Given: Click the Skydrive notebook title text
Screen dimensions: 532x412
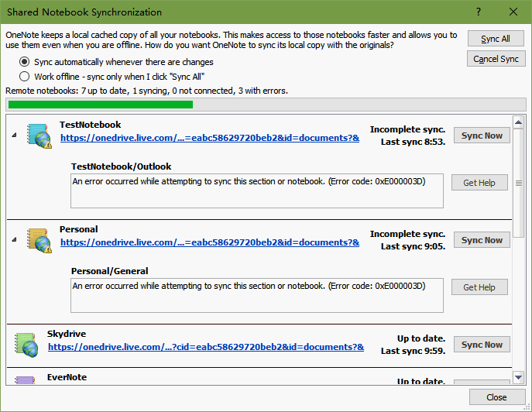Looking at the screenshot, I should click(67, 334).
